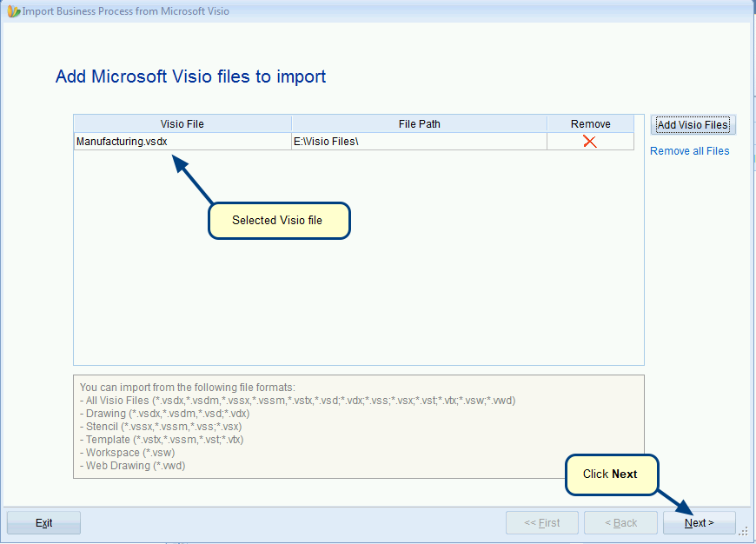The width and height of the screenshot is (756, 544).
Task: Click the Web Drawing (*.vwd) format line
Action: pos(133,466)
